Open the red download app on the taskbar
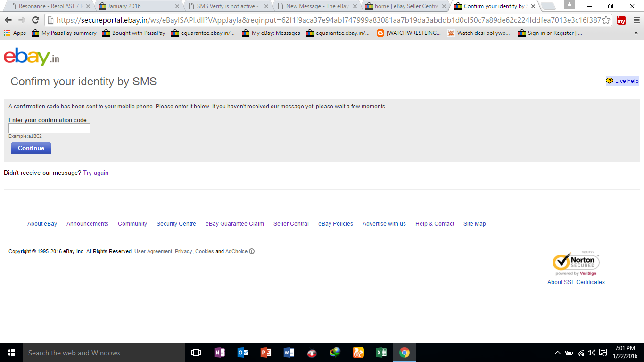The image size is (644, 362). point(312,353)
